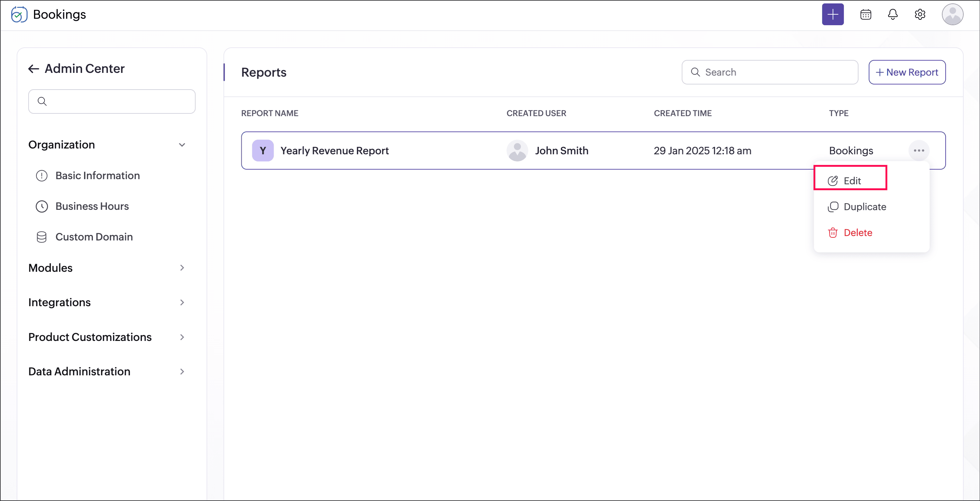
Task: Open notifications bell icon
Action: [893, 14]
